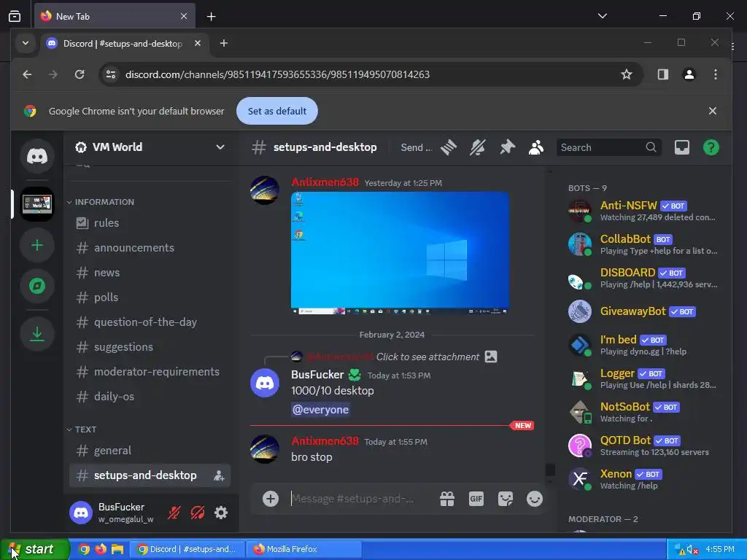
Task: Open Discord help question mark icon
Action: (711, 147)
